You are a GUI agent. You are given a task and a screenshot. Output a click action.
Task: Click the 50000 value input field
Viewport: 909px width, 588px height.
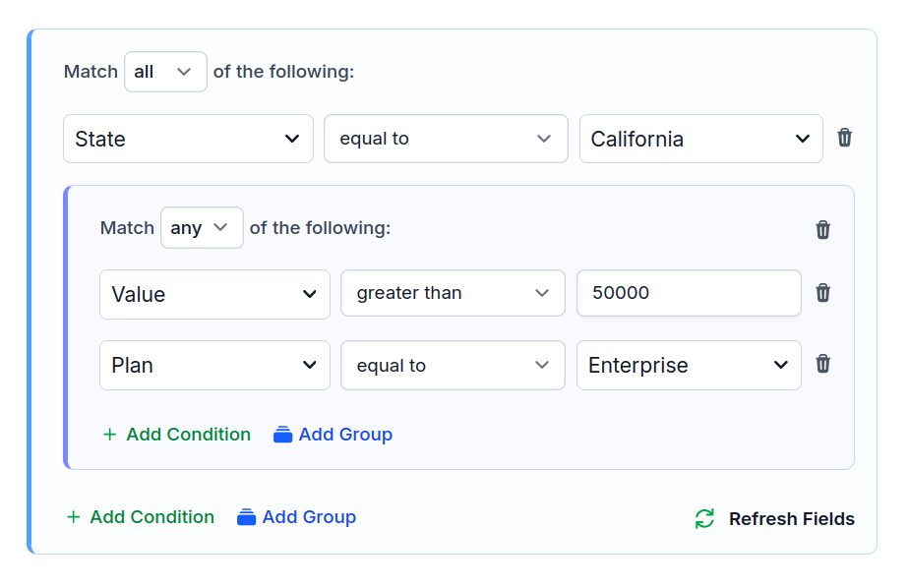(x=689, y=293)
